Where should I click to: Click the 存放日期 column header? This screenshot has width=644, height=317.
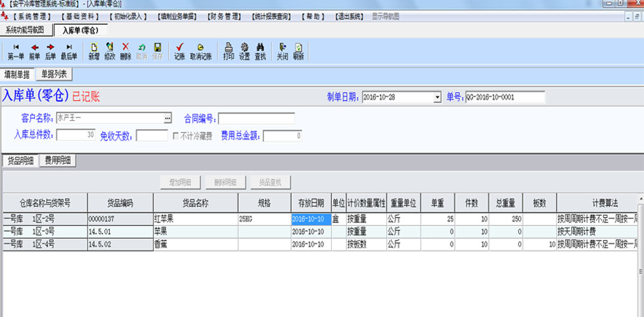(311, 203)
